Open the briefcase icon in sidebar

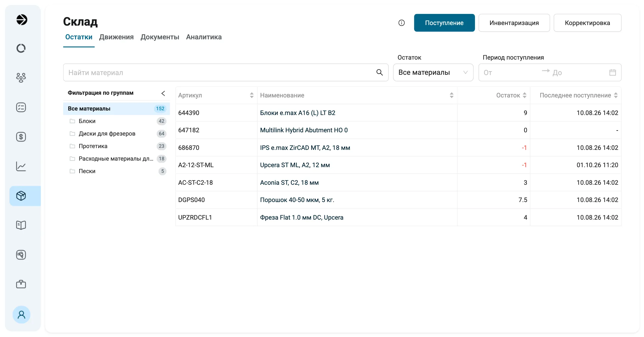(x=21, y=284)
